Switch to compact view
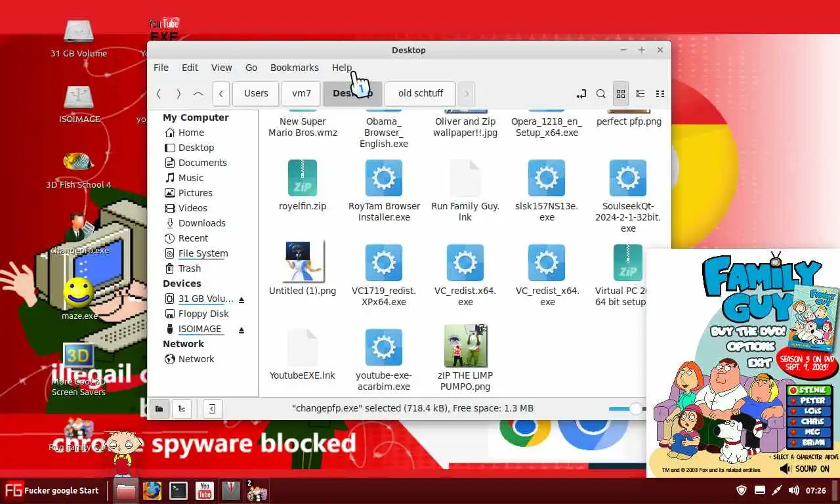 pos(660,94)
